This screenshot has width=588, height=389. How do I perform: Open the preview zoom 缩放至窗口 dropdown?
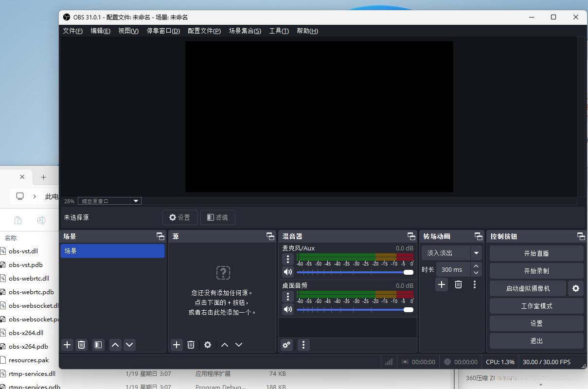[x=109, y=201]
